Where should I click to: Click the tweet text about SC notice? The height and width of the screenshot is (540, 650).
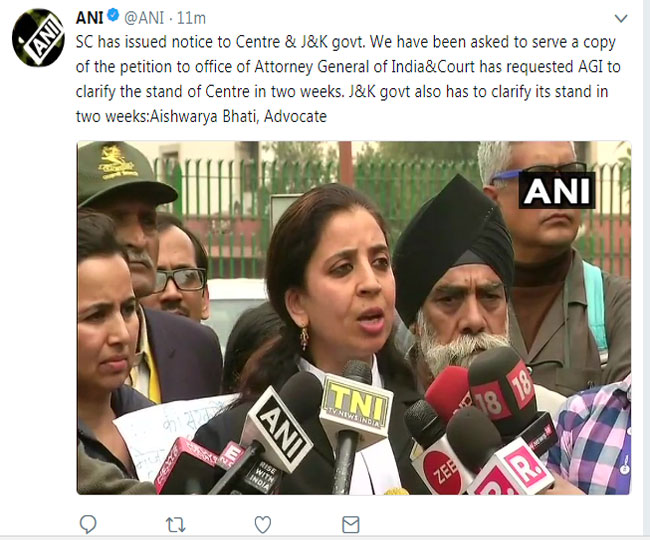point(347,79)
